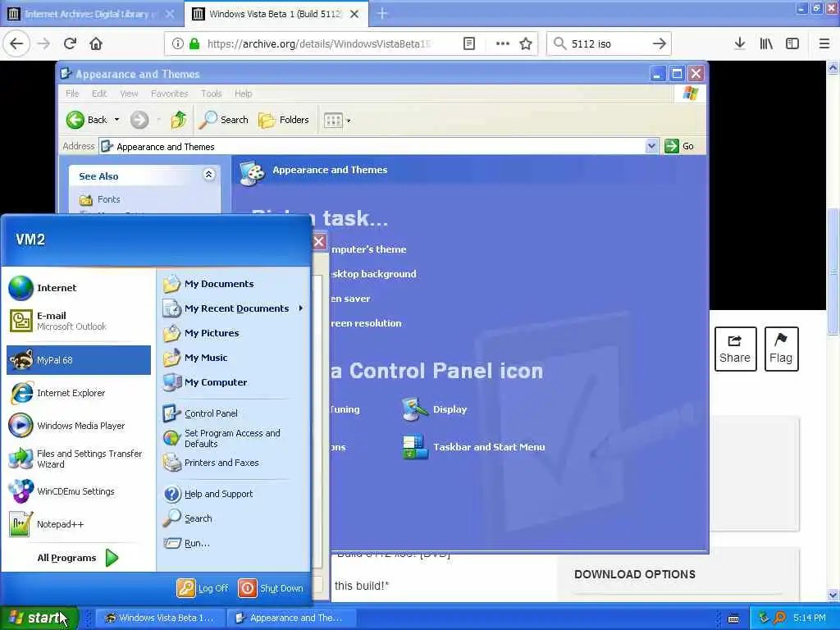The height and width of the screenshot is (630, 840).
Task: Open My Documents folder
Action: pyautogui.click(x=234, y=284)
